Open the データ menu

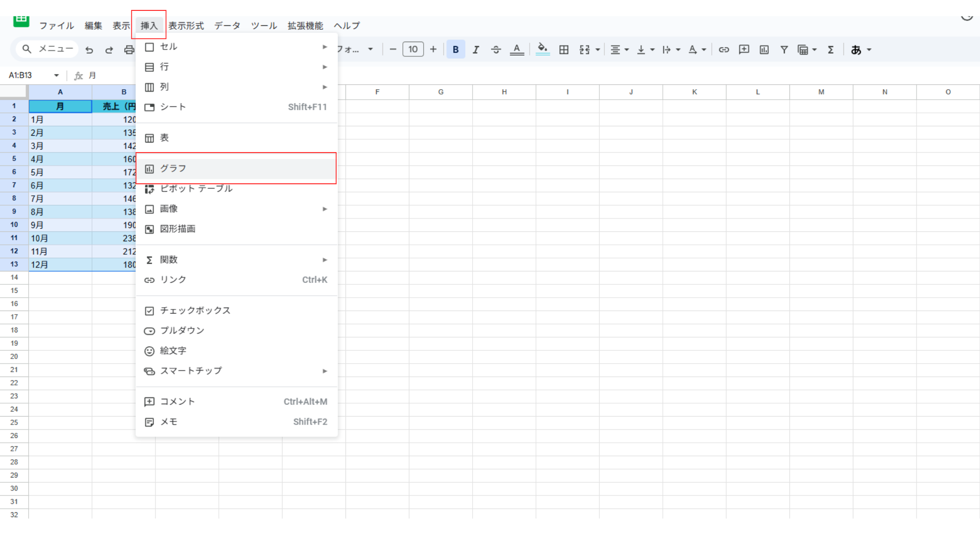tap(227, 26)
